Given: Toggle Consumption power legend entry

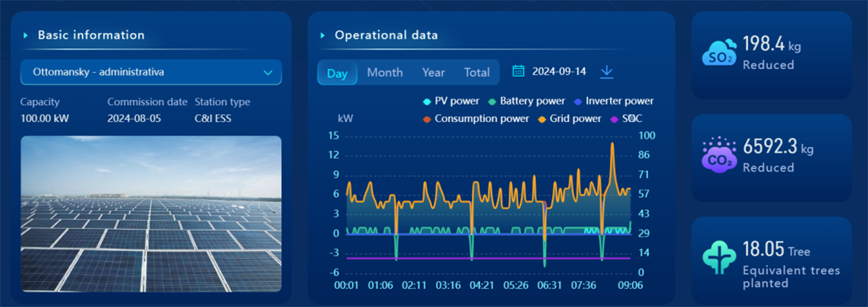Looking at the screenshot, I should coord(476,118).
